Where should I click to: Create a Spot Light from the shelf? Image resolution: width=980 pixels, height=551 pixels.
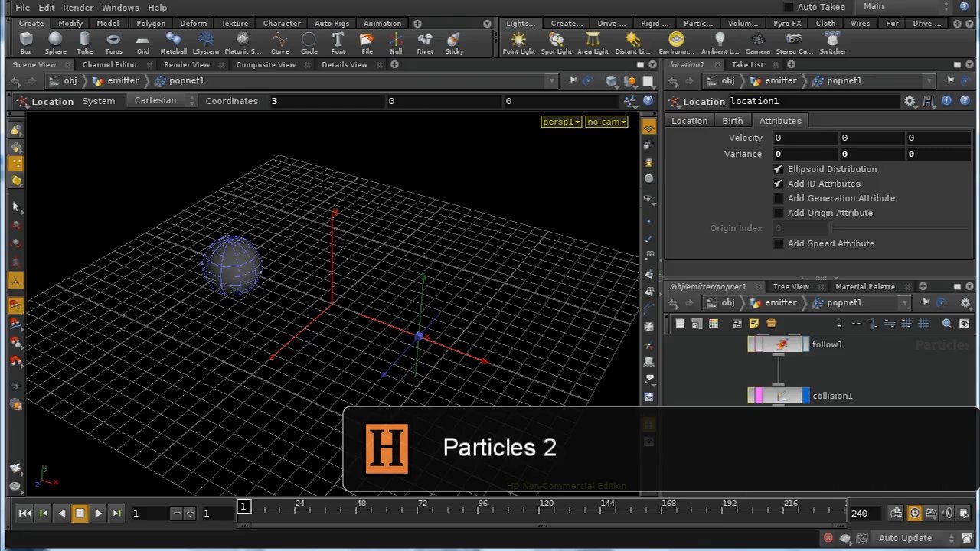tap(556, 42)
